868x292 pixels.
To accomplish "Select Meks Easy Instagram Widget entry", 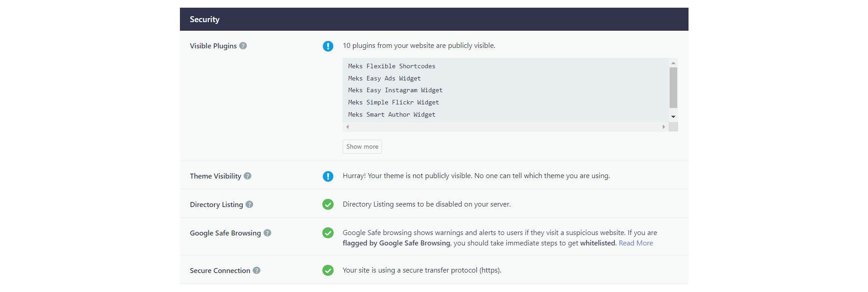I will tap(395, 90).
